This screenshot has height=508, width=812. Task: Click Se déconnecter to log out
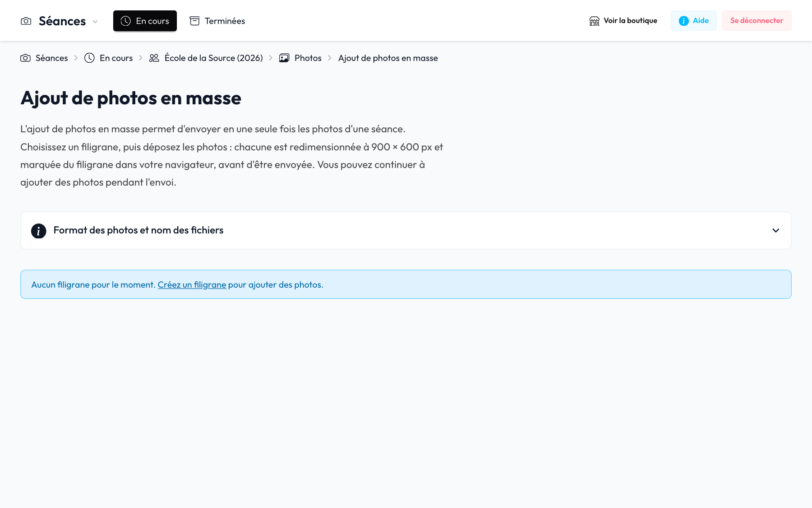pyautogui.click(x=757, y=21)
